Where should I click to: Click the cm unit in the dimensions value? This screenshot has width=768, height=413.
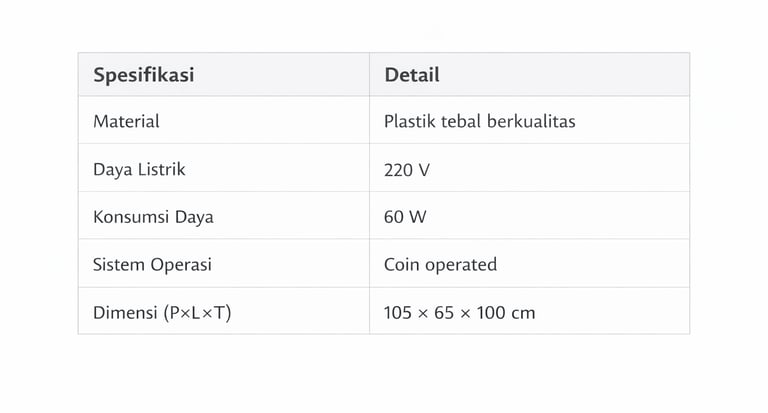[523, 313]
